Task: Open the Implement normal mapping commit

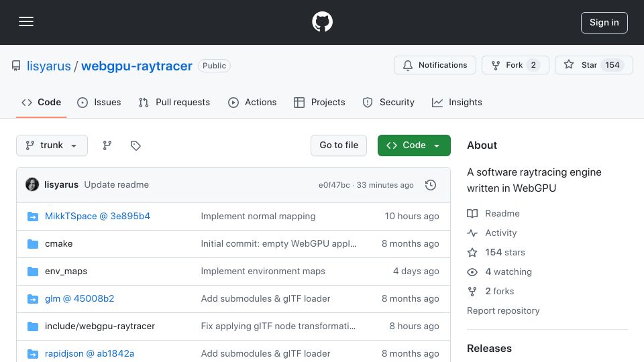Action: 258,217
